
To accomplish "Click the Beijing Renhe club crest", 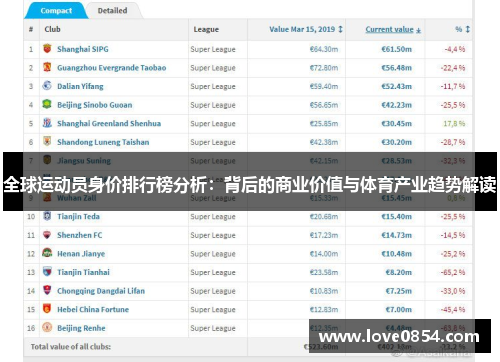I will [x=47, y=328].
